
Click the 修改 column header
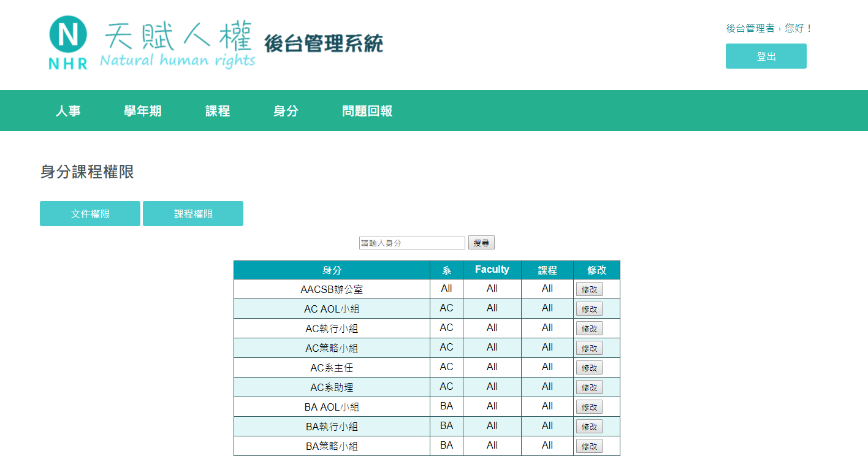point(596,270)
